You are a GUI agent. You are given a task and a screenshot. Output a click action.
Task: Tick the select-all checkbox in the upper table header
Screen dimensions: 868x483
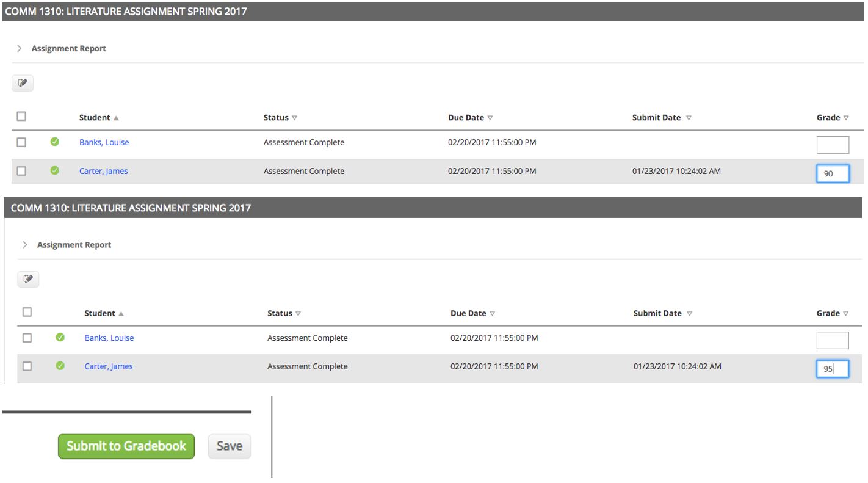pos(21,117)
